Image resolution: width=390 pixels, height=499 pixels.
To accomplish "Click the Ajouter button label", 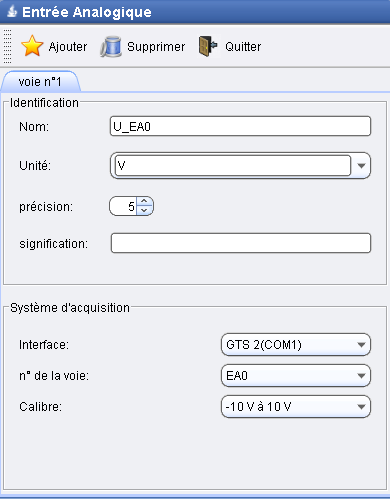I will click(x=68, y=47).
